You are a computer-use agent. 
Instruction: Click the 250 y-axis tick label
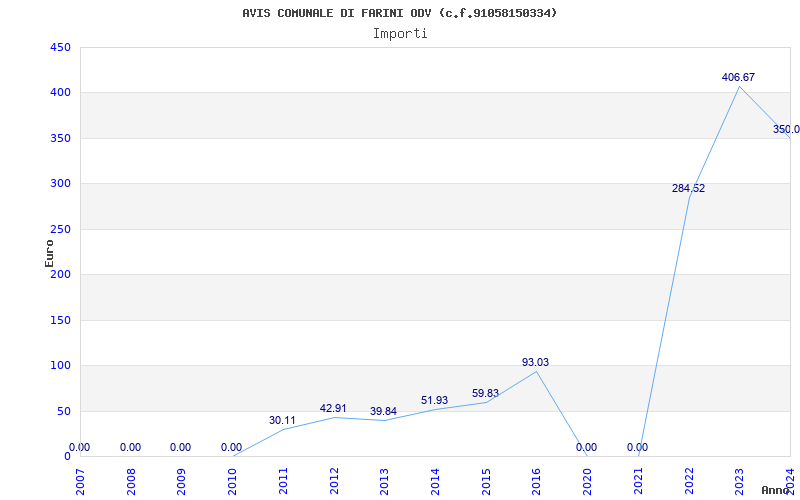tap(60, 230)
